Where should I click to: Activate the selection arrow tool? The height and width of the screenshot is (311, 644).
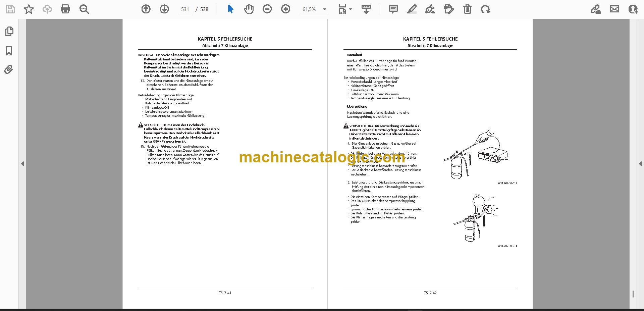click(230, 9)
